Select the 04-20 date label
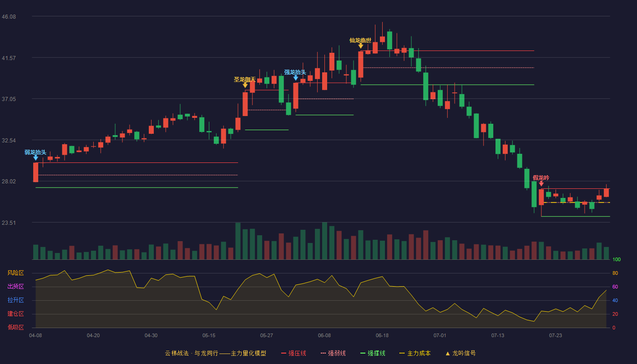 tap(93, 335)
